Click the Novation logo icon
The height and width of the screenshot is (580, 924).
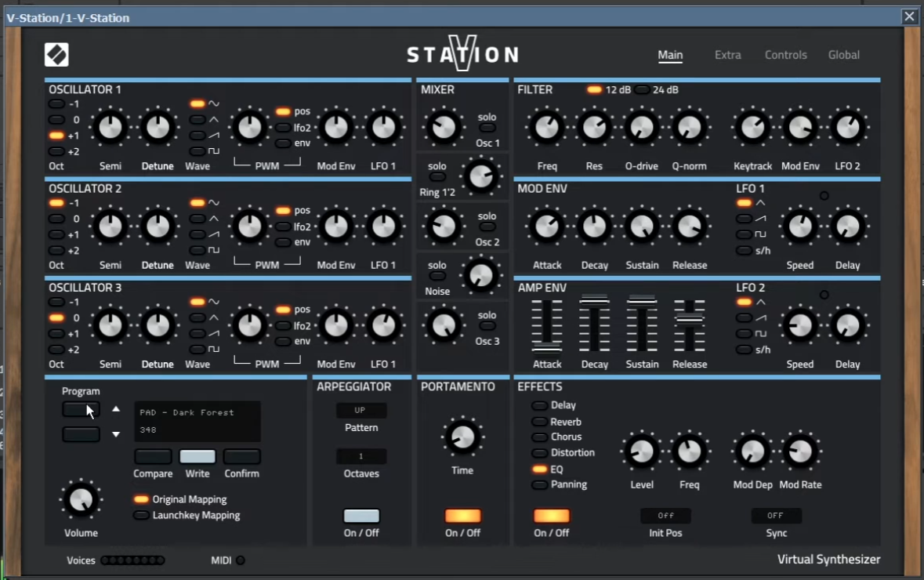coord(56,55)
